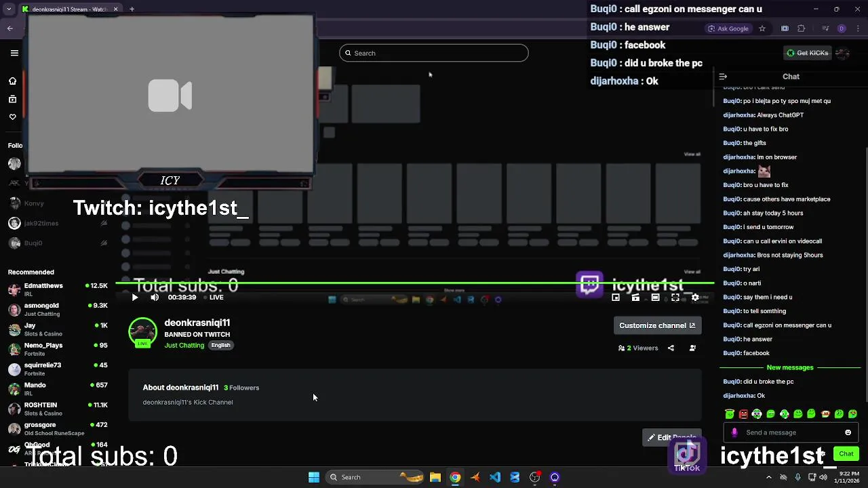Open recommended channel Nemo_Plays

(x=58, y=349)
